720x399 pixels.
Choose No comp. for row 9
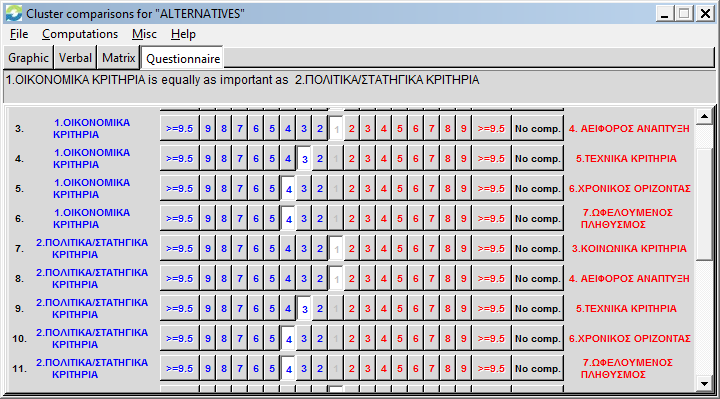(538, 309)
